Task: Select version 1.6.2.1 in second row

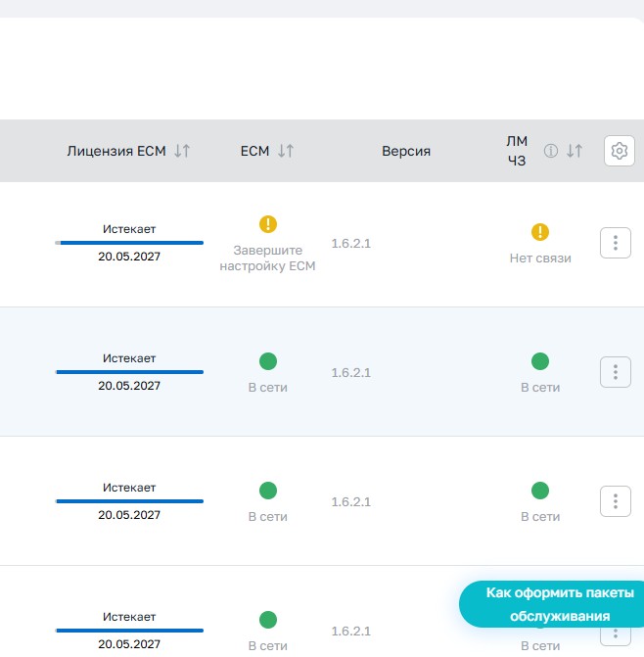Action: (x=351, y=372)
